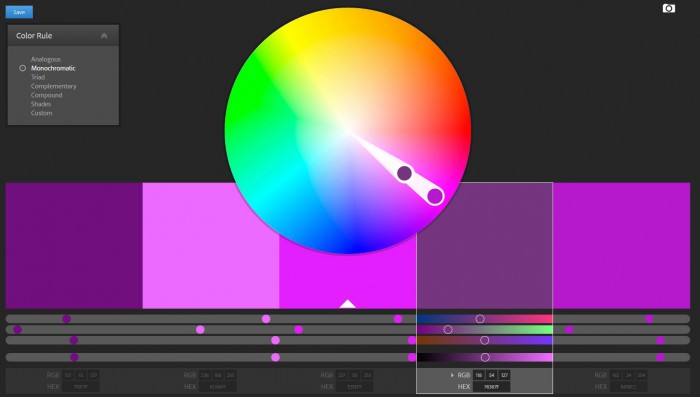Click the camera icon to create from image
The image size is (700, 397).
(668, 8)
